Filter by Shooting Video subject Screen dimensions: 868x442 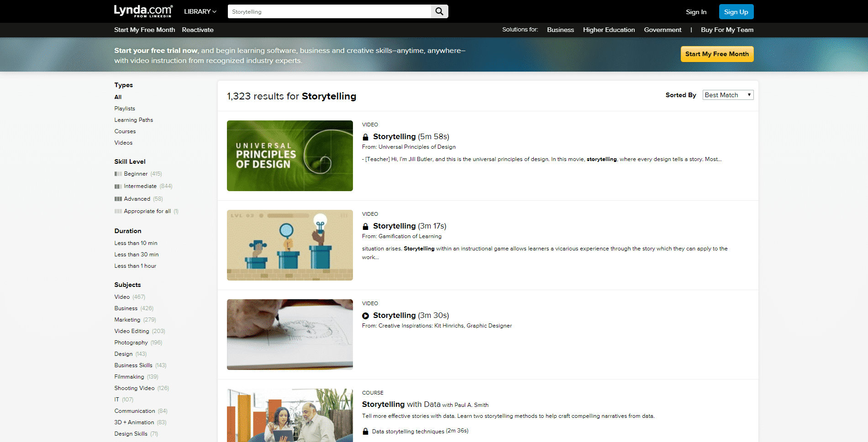pyautogui.click(x=134, y=388)
